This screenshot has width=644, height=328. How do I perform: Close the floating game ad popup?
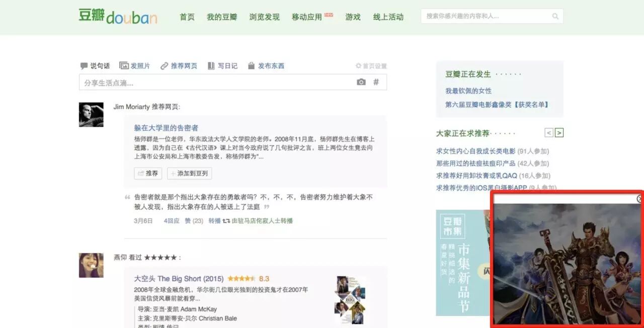639,199
